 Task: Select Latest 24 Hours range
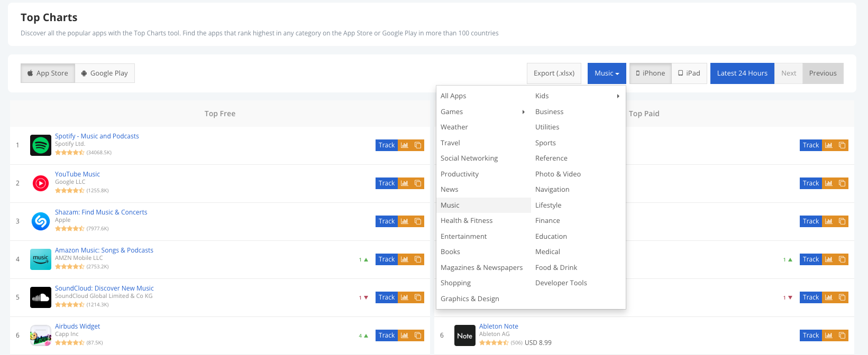(x=742, y=73)
